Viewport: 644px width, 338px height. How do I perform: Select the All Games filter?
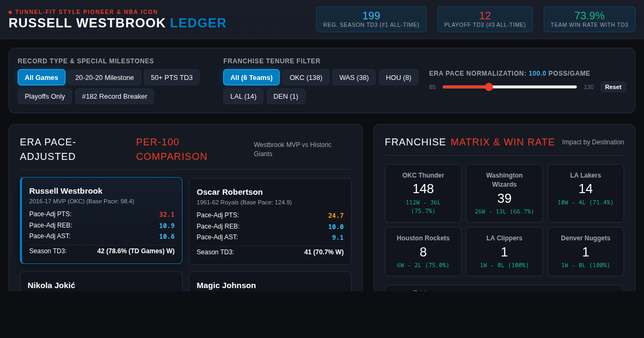pyautogui.click(x=41, y=77)
